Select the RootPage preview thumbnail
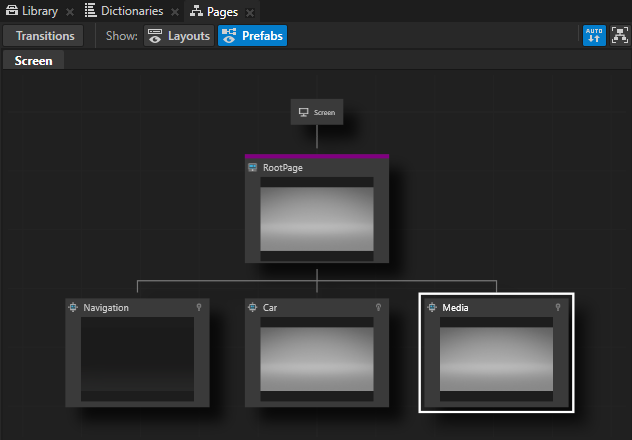This screenshot has width=632, height=440. (x=317, y=219)
